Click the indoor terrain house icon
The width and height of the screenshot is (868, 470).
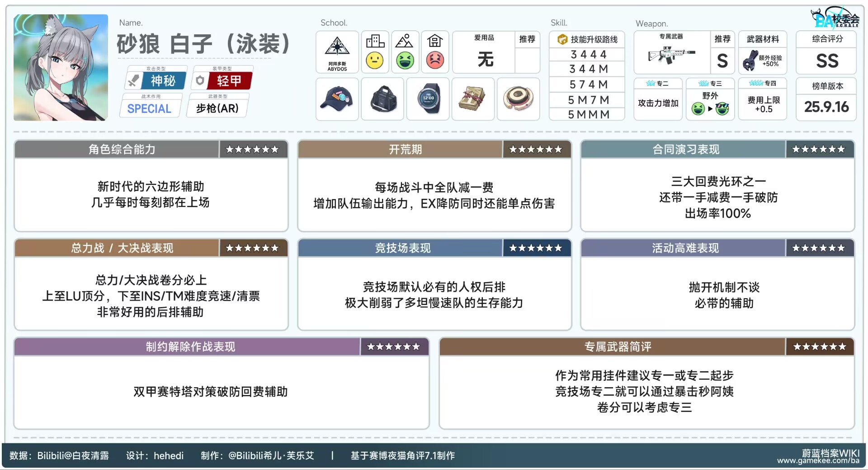click(x=434, y=41)
